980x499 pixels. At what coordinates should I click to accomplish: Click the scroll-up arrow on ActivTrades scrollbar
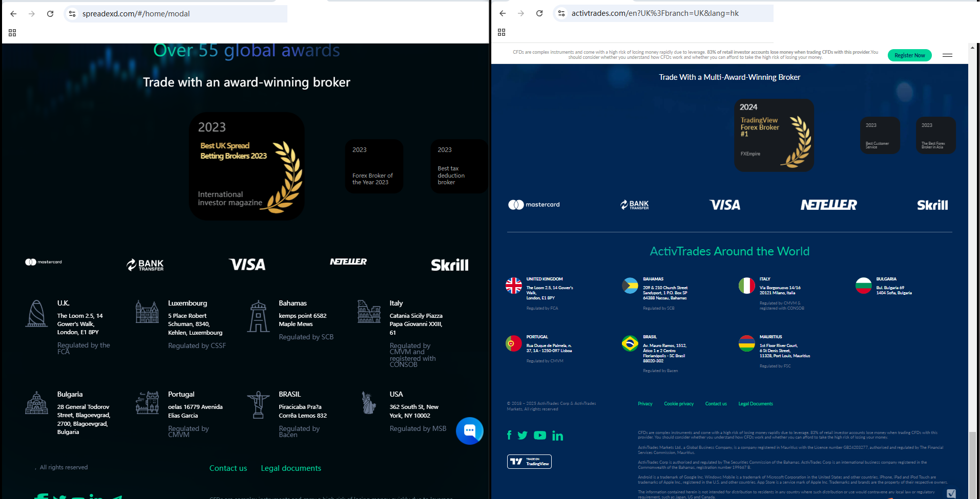(x=972, y=48)
